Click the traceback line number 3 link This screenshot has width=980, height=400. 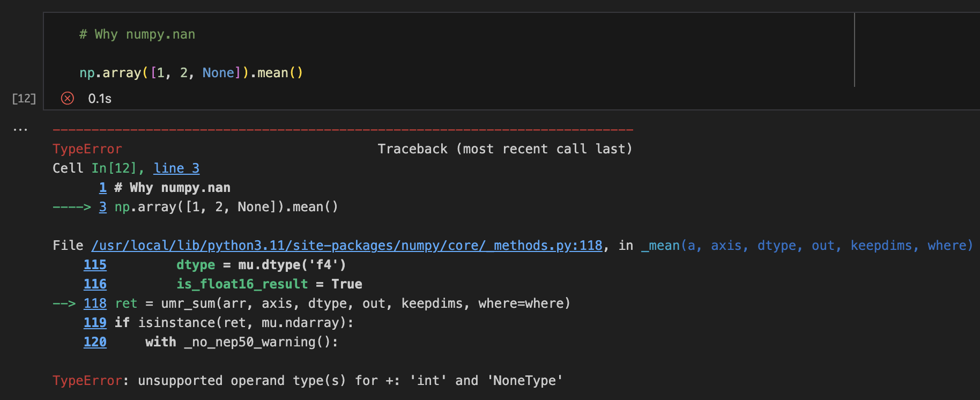pyautogui.click(x=103, y=207)
